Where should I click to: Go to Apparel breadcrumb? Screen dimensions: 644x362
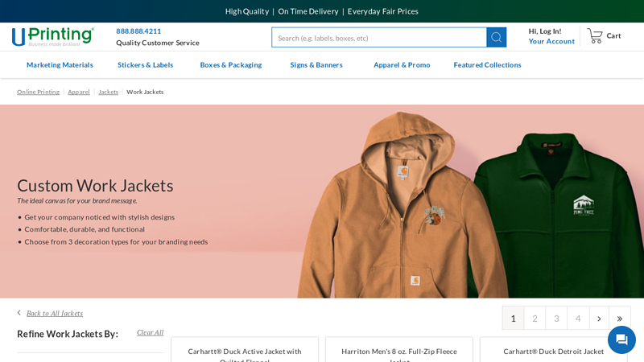(79, 92)
